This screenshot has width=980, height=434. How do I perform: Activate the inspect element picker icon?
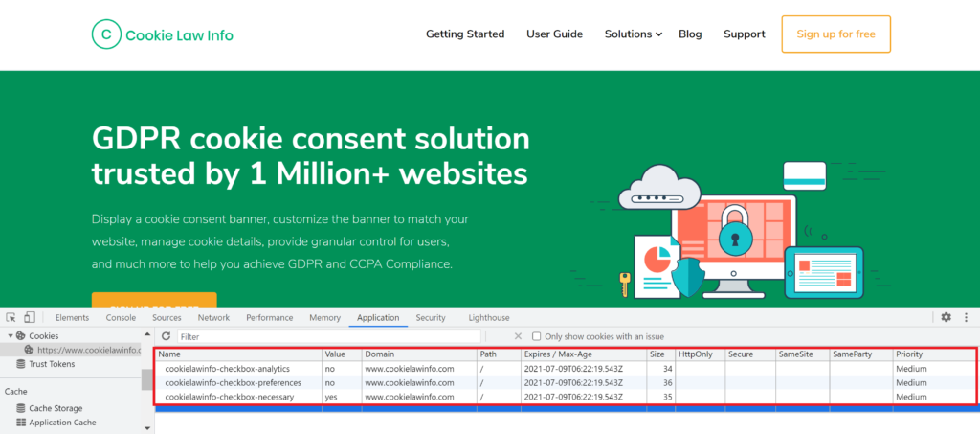[11, 317]
